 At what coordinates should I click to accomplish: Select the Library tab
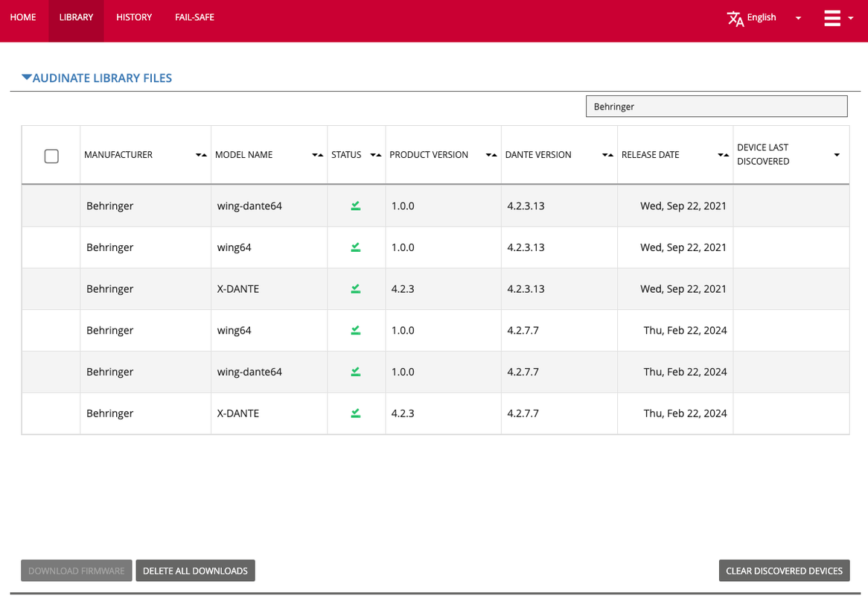pyautogui.click(x=77, y=17)
